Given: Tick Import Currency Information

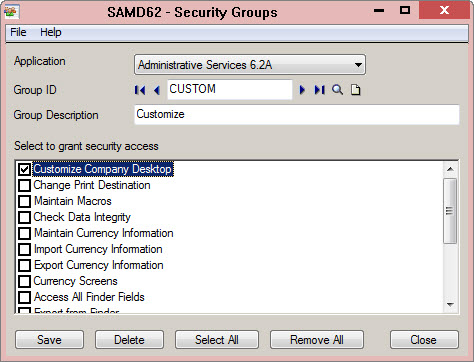Looking at the screenshot, I should (x=24, y=249).
